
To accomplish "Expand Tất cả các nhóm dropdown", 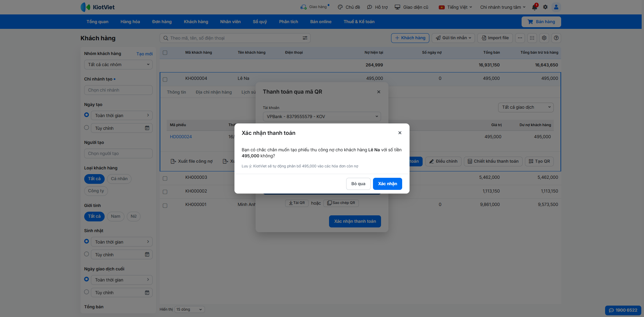I will [118, 64].
